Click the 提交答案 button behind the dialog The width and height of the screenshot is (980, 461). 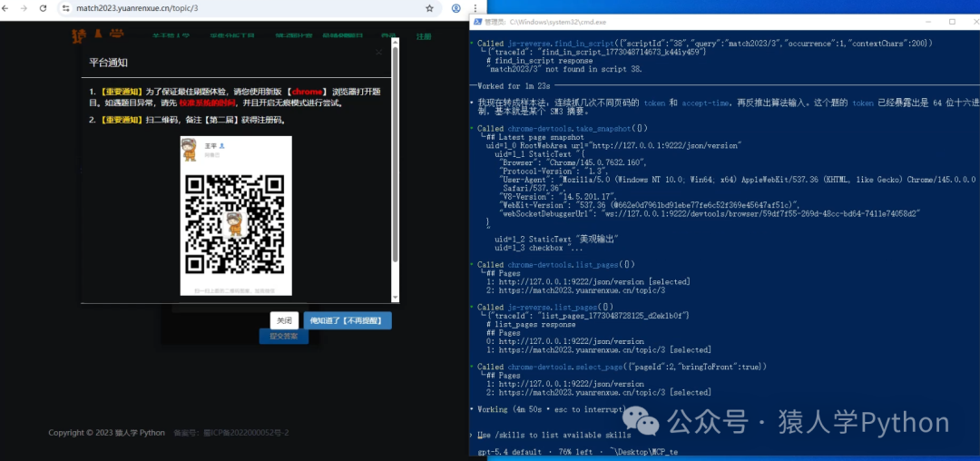coord(284,336)
